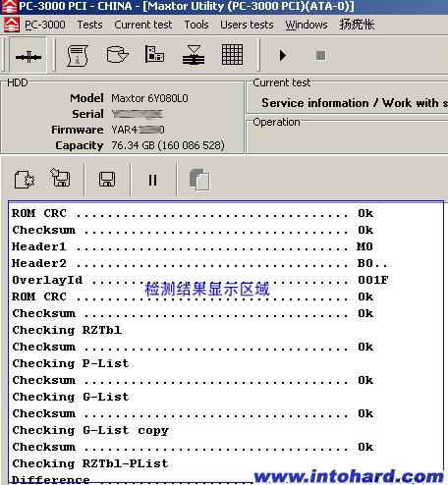Save log with the floppy disk icon
The image size is (448, 485).
[107, 180]
